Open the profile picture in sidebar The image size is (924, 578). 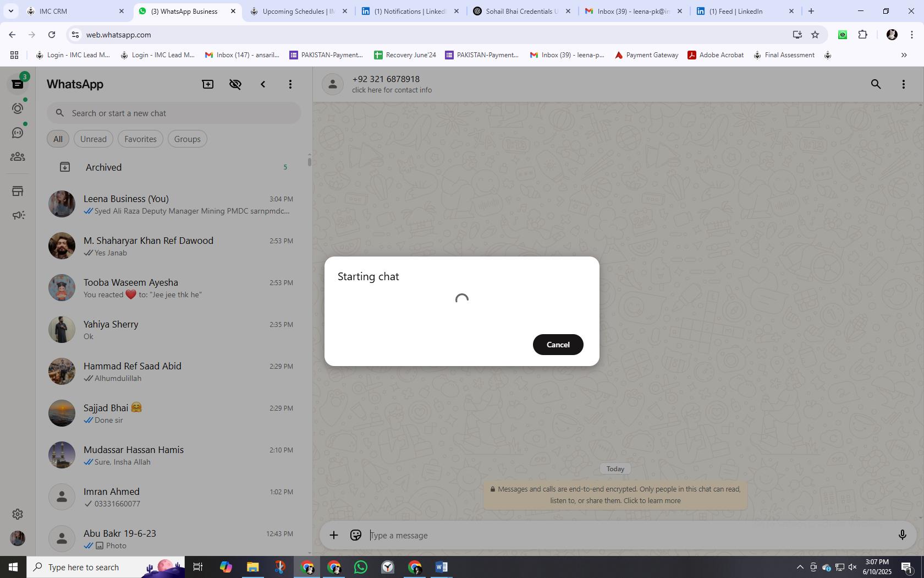18,538
